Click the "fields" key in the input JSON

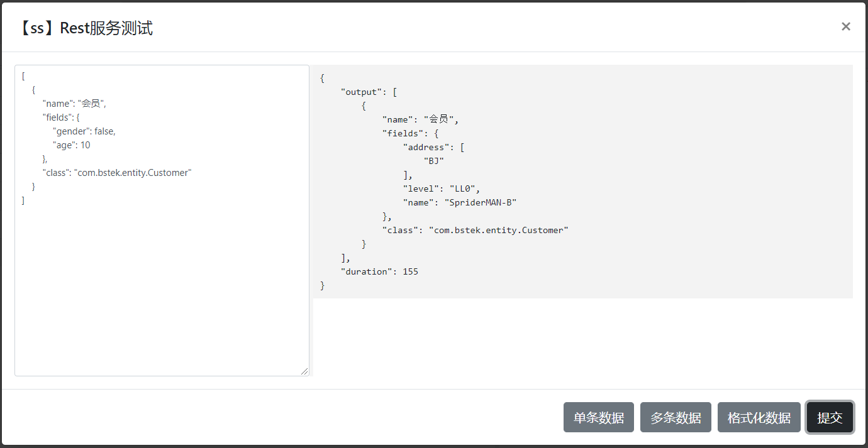coord(58,117)
